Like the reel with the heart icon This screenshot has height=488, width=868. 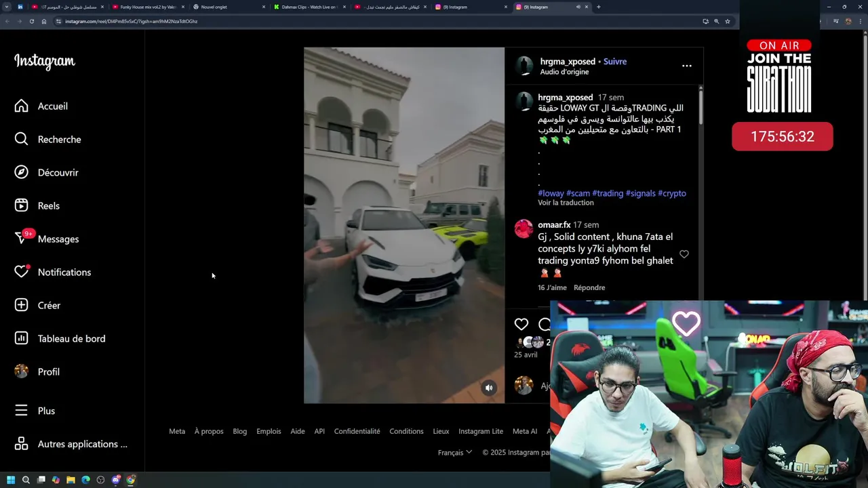(x=521, y=324)
